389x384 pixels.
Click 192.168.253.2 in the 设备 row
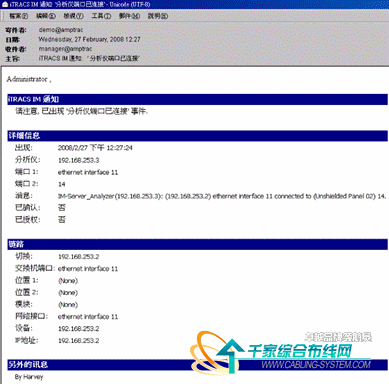79,329
